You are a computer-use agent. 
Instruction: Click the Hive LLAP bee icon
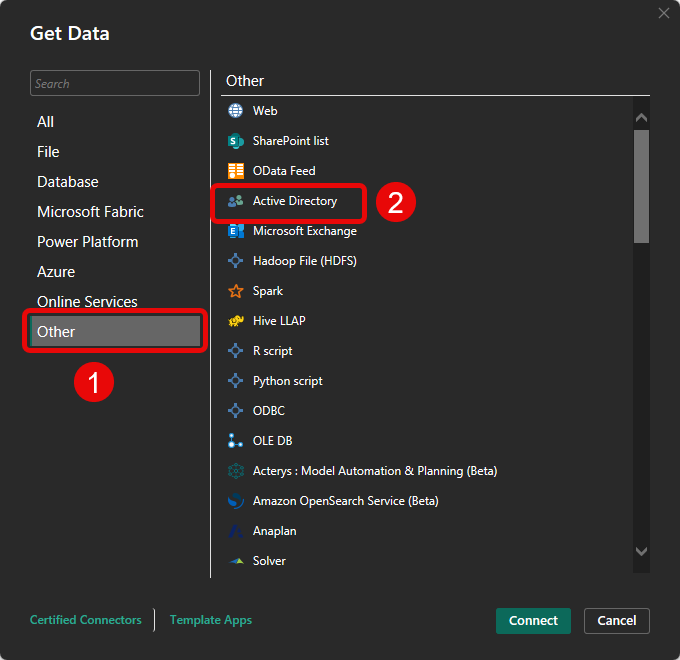point(235,321)
